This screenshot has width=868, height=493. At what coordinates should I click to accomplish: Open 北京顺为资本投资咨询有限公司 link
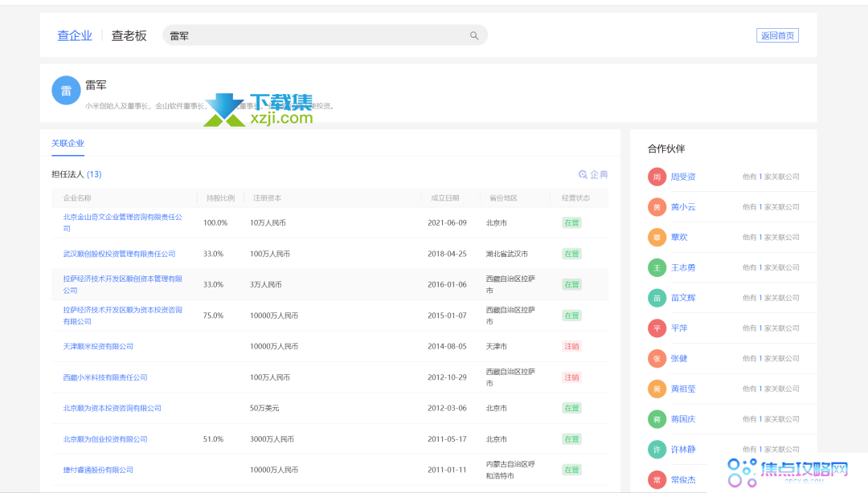[112, 408]
